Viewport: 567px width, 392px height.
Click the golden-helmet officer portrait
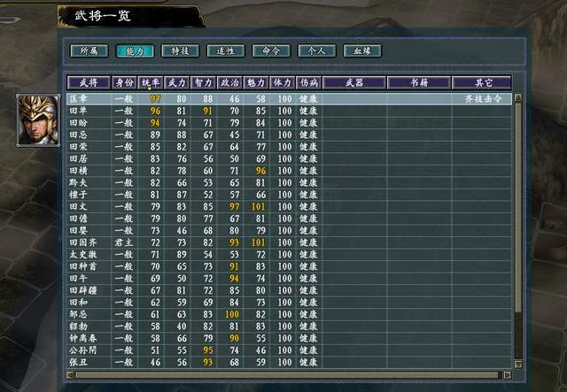pos(38,120)
